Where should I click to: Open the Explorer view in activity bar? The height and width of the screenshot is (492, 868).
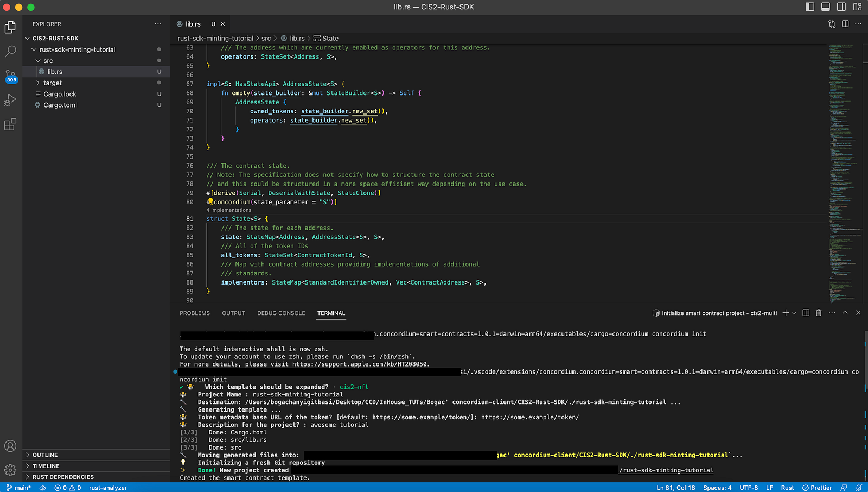(x=10, y=27)
